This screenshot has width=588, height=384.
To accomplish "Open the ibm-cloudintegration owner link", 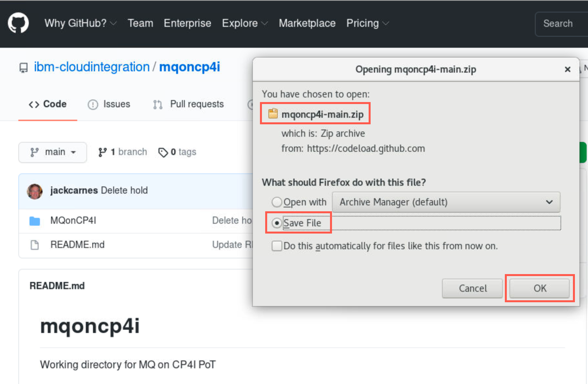I will click(x=92, y=67).
